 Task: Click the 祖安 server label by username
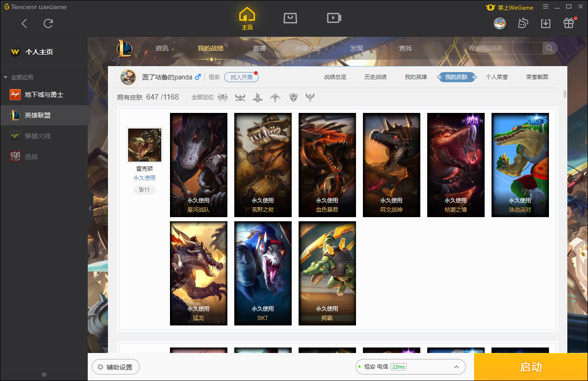pyautogui.click(x=214, y=77)
